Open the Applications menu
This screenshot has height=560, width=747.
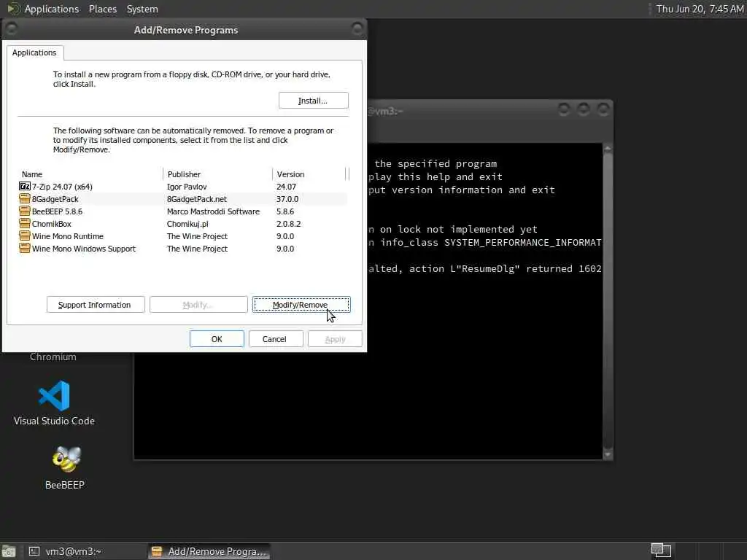52,9
